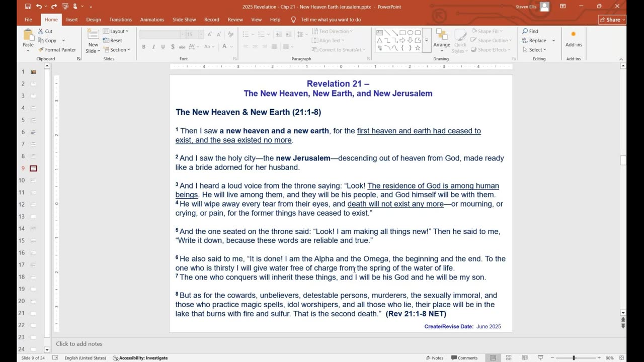Switch to the Insert tab
Viewport: 644px width, 362px height.
tap(72, 20)
